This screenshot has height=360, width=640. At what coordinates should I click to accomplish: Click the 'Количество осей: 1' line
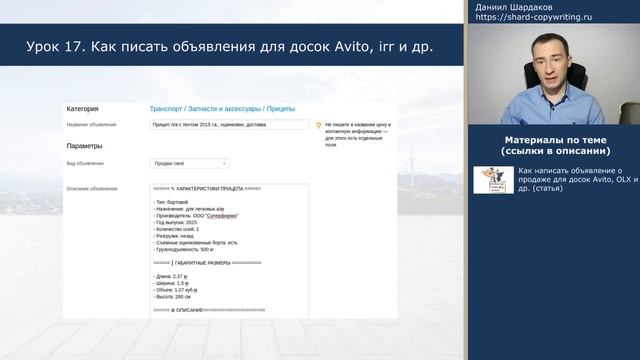click(x=176, y=229)
